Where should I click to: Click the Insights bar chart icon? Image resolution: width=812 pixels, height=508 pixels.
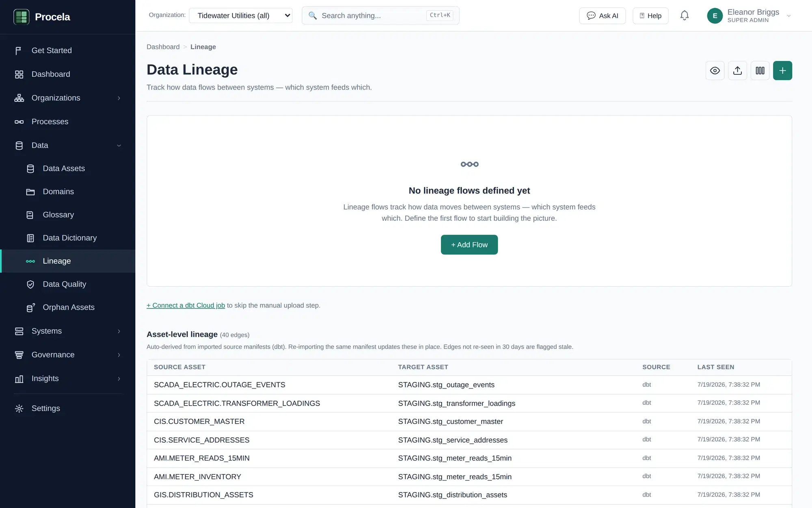pos(19,379)
